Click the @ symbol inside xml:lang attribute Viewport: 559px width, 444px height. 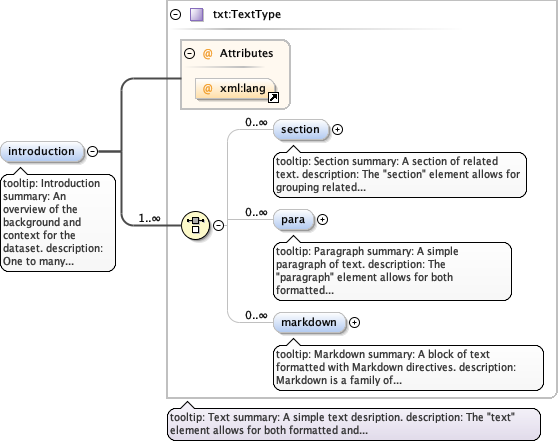tap(207, 88)
